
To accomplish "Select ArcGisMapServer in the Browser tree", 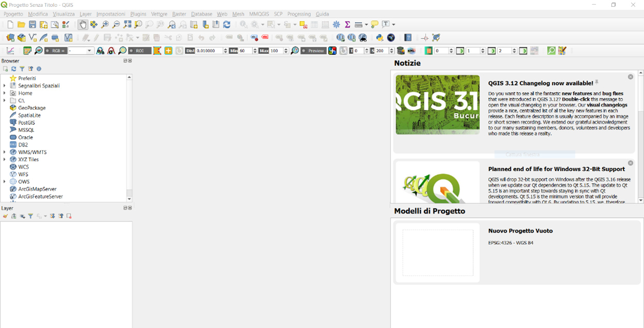I will (x=37, y=189).
